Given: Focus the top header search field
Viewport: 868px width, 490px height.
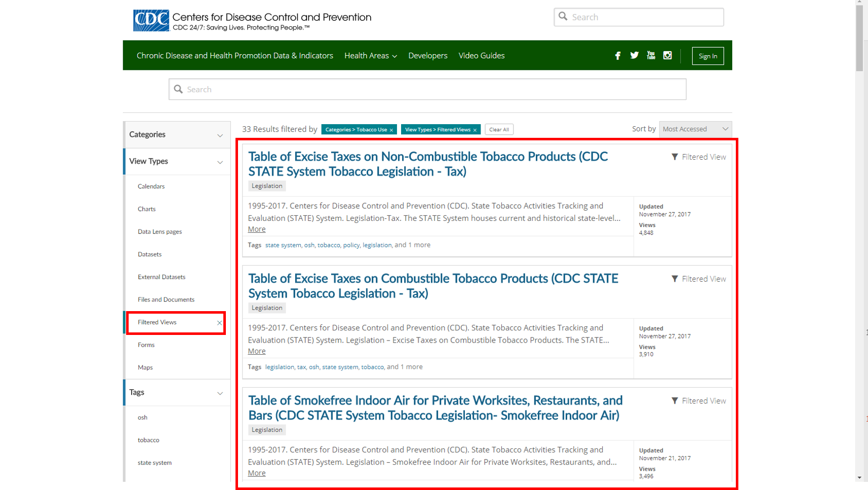Looking at the screenshot, I should coord(639,17).
